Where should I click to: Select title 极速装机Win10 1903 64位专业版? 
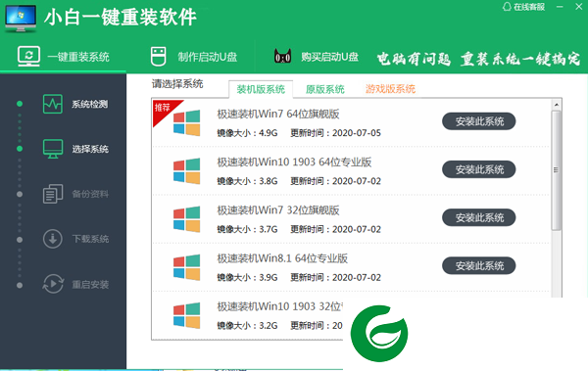pyautogui.click(x=294, y=162)
